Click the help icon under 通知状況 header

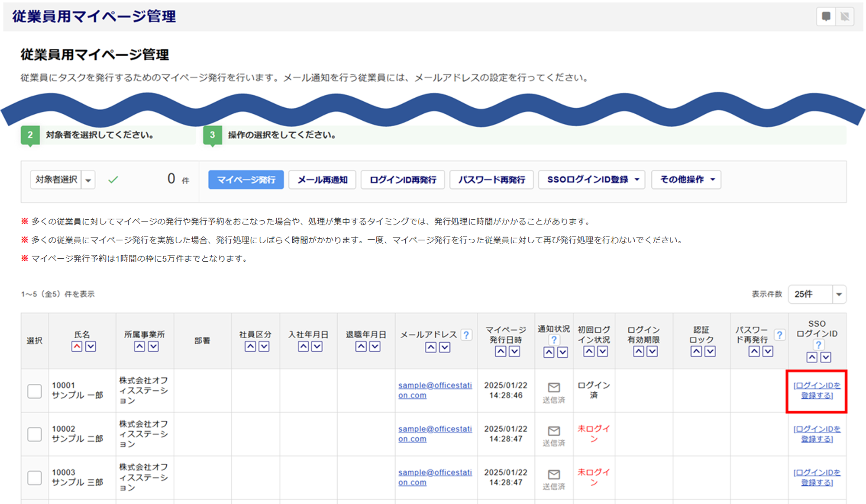click(x=554, y=340)
